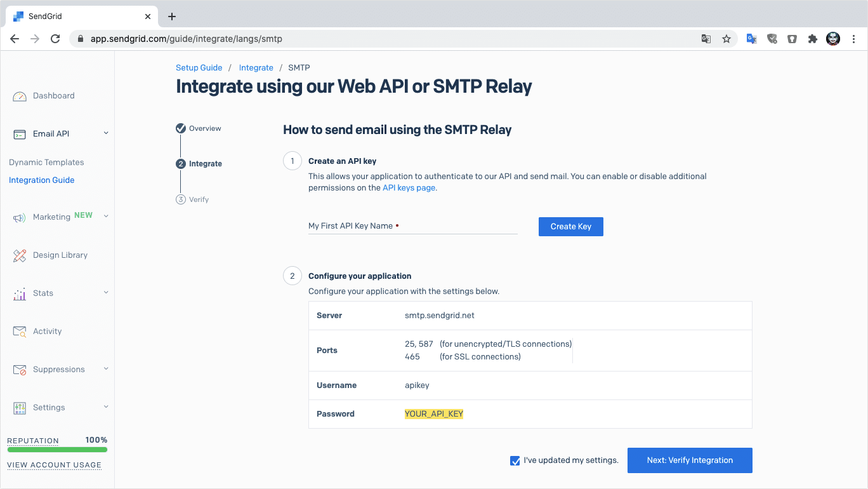Click VIEW ACCOUNT USAGE link
The width and height of the screenshot is (868, 489).
[54, 465]
